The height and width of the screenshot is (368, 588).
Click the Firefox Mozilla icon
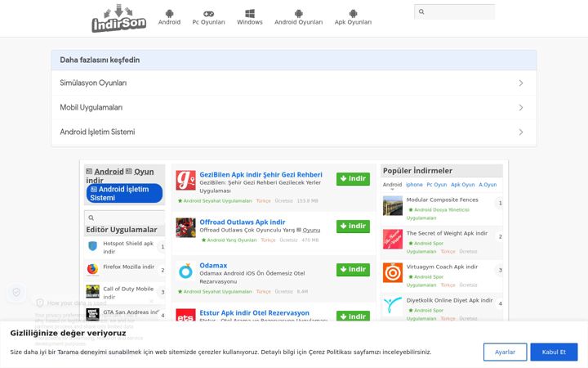(x=92, y=269)
